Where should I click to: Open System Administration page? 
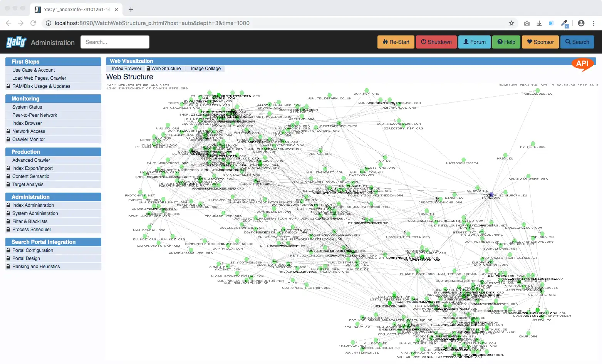54,213
